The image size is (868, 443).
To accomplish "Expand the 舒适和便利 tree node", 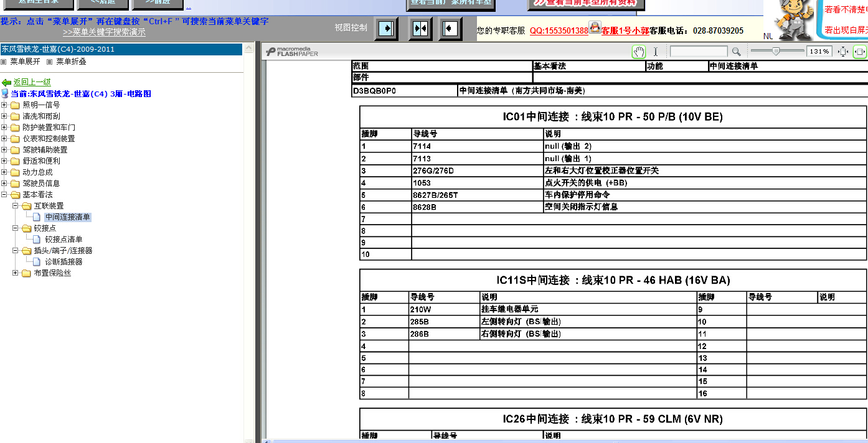I will pos(4,161).
